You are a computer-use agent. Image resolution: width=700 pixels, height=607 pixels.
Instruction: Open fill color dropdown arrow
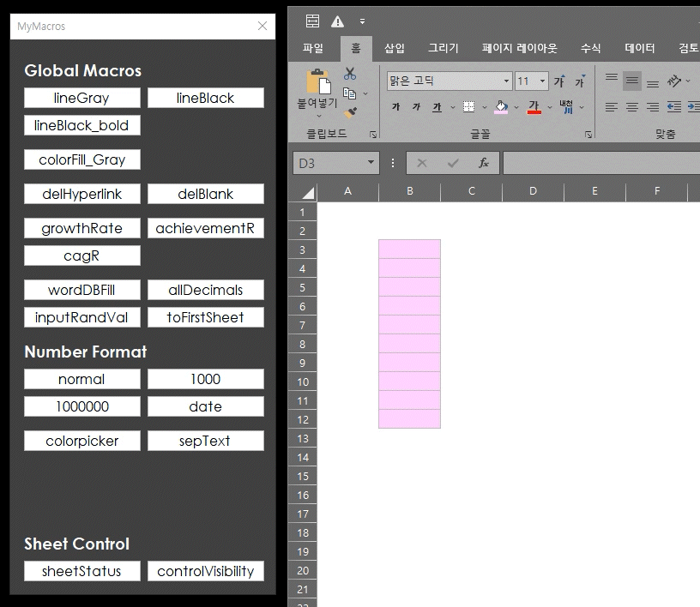pos(516,107)
